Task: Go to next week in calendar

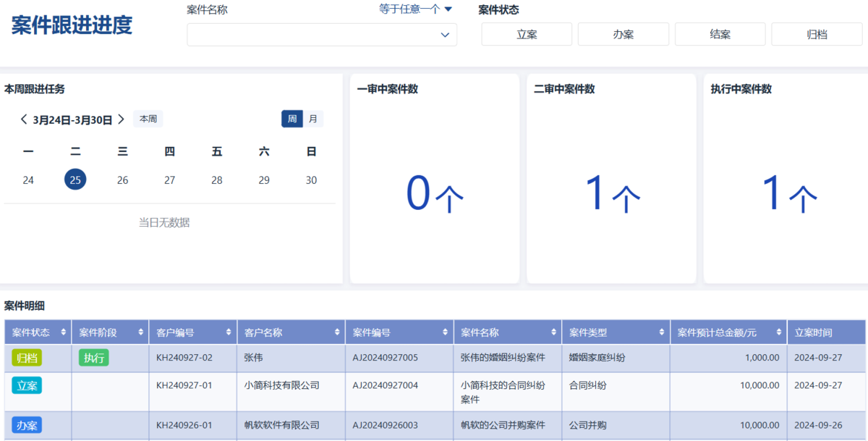Action: pyautogui.click(x=121, y=119)
